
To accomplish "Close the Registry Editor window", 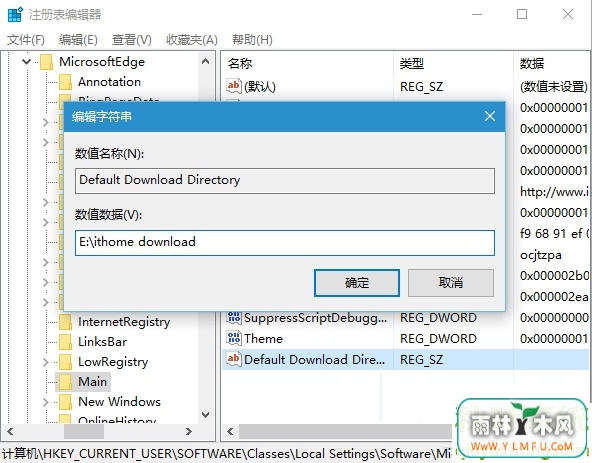I will click(568, 14).
